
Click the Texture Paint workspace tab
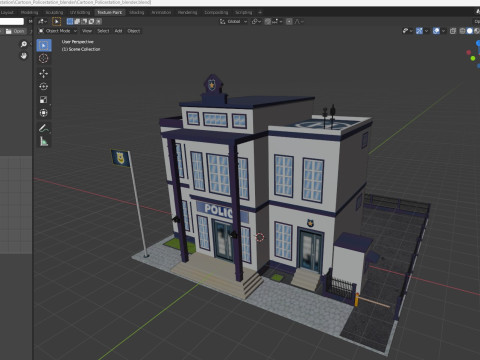110,12
